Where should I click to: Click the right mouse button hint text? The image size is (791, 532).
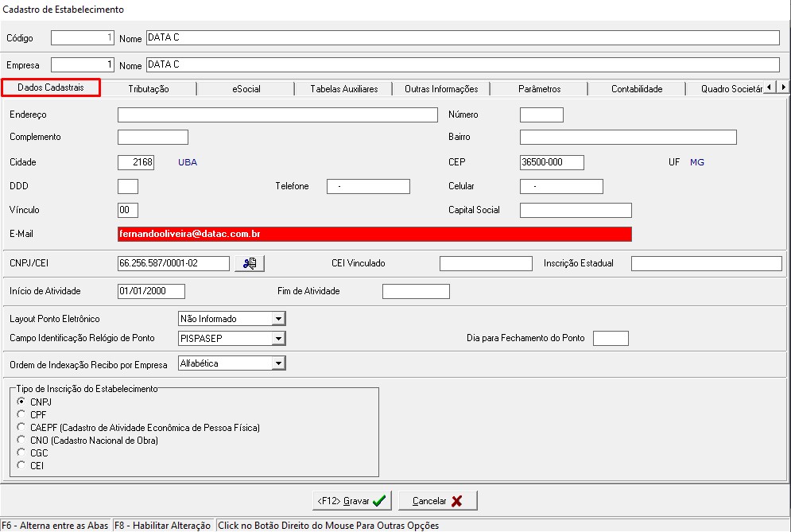[x=328, y=526]
